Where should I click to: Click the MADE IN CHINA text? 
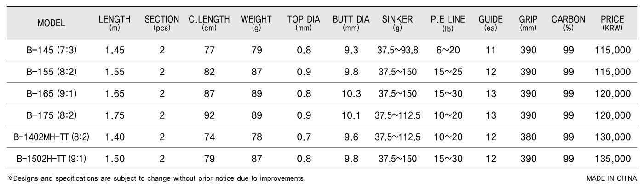[612, 178]
